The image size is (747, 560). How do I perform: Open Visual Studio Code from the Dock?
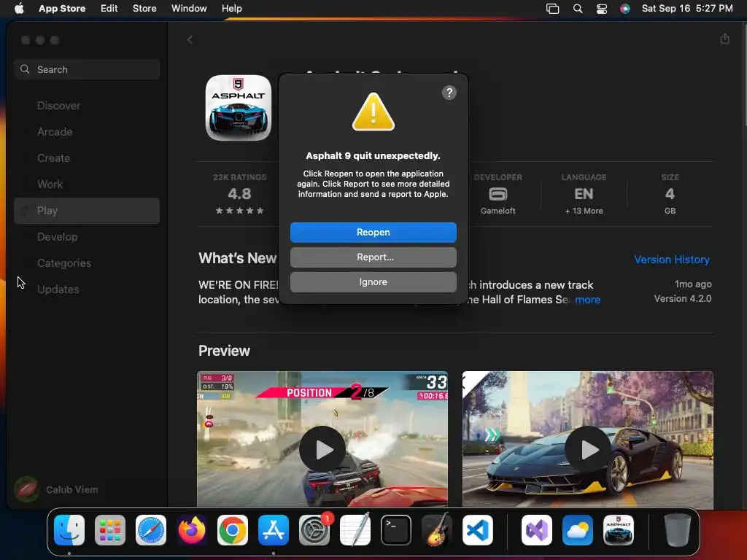click(478, 530)
